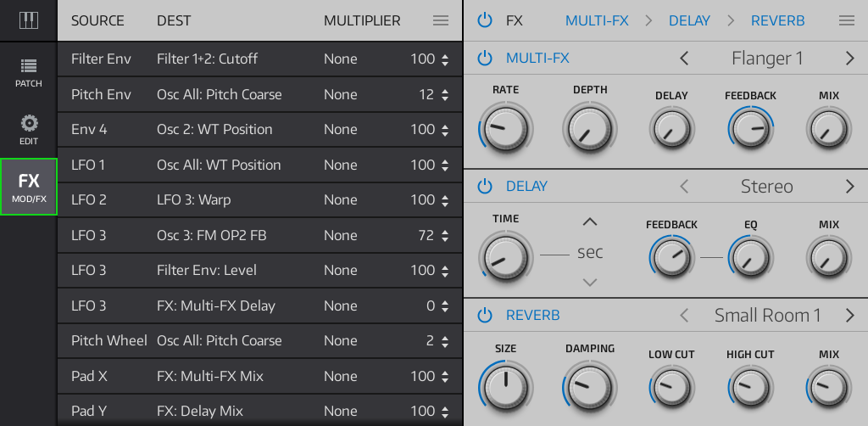Click REVERB in the FX chain order
The height and width of the screenshot is (426, 868).
[778, 21]
